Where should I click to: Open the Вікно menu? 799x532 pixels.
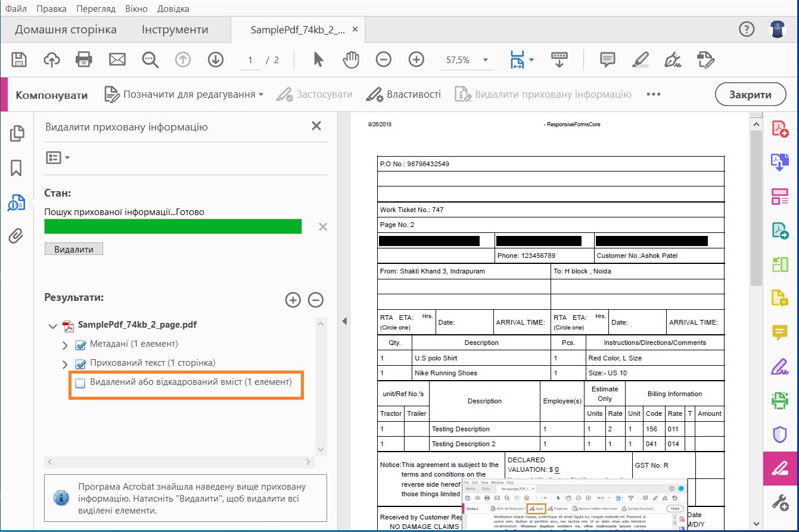point(137,8)
